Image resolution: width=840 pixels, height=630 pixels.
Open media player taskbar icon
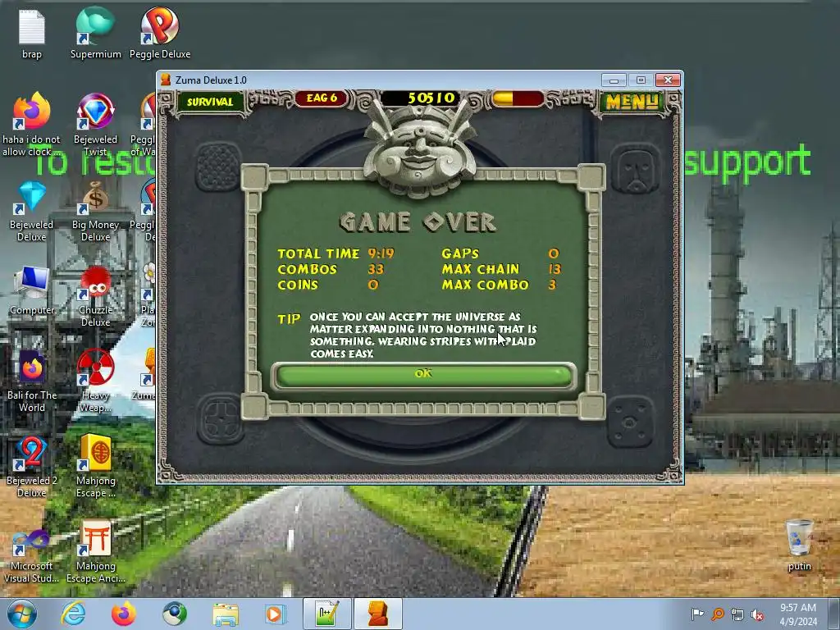tap(276, 614)
